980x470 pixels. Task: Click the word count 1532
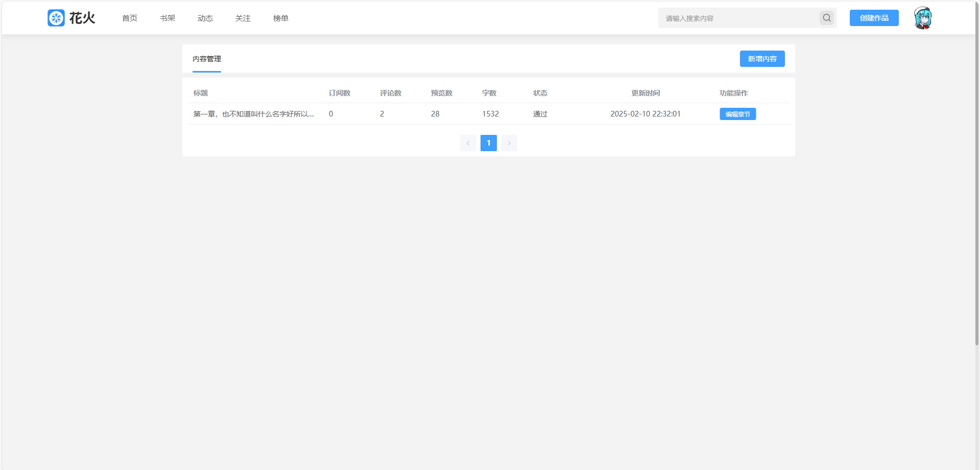click(x=490, y=114)
